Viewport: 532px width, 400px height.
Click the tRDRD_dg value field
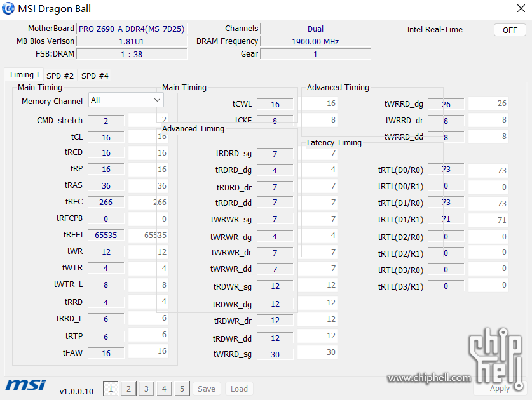275,170
